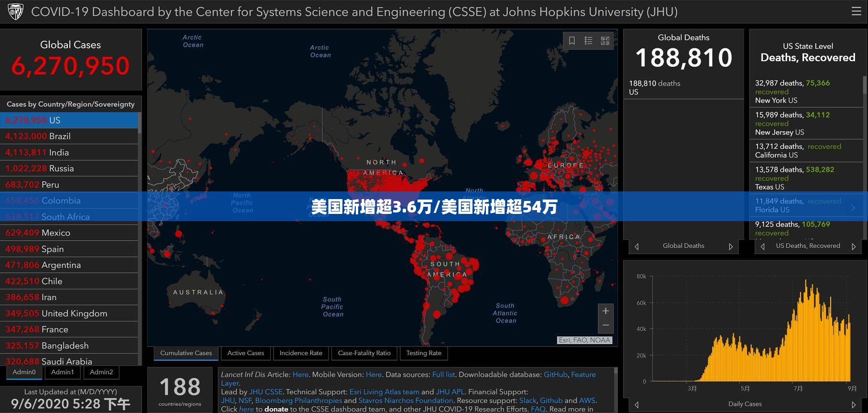Expand the Florida US row chevron
Viewport: 868px width, 413px height.
click(853, 207)
